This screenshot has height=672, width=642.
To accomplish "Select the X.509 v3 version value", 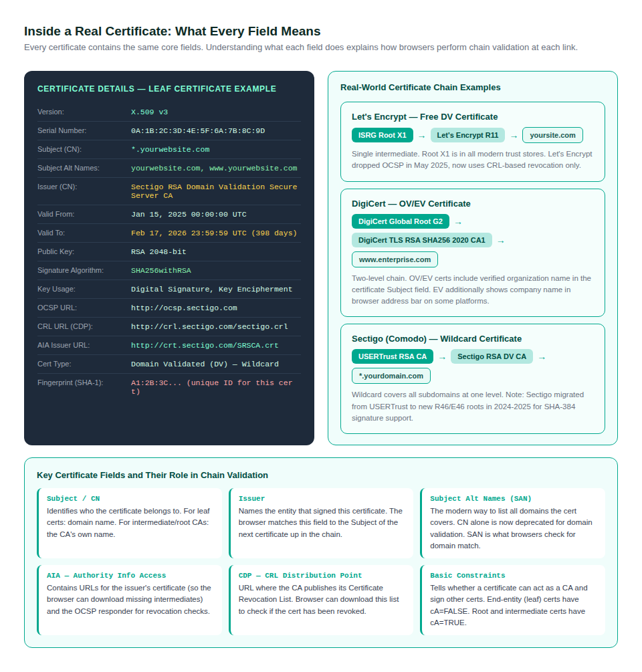I will point(150,112).
